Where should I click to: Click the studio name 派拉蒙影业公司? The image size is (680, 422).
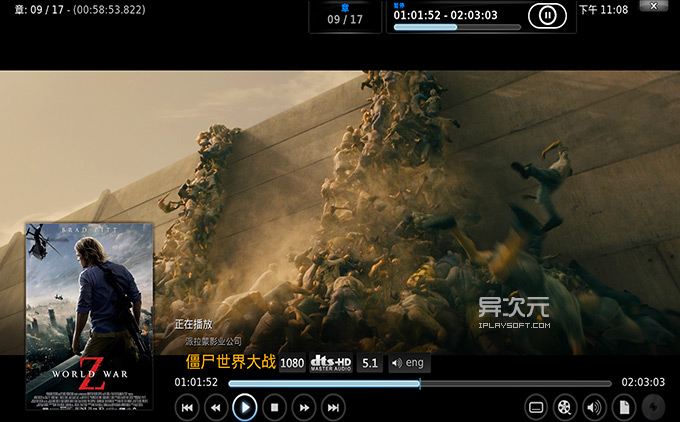213,342
